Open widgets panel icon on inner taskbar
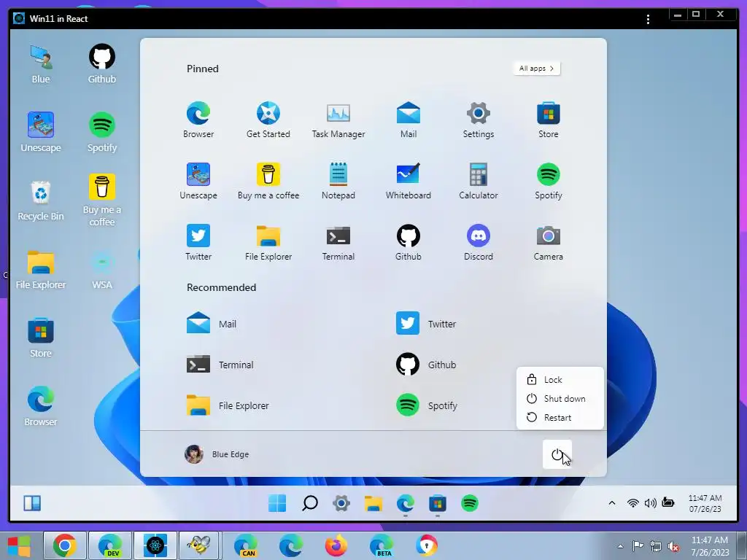The image size is (747, 560). click(x=32, y=503)
